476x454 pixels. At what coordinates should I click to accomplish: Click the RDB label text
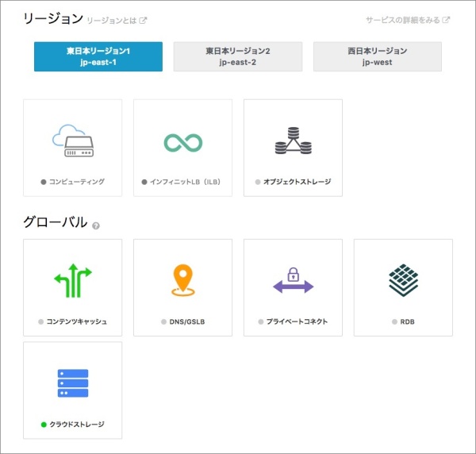point(408,321)
